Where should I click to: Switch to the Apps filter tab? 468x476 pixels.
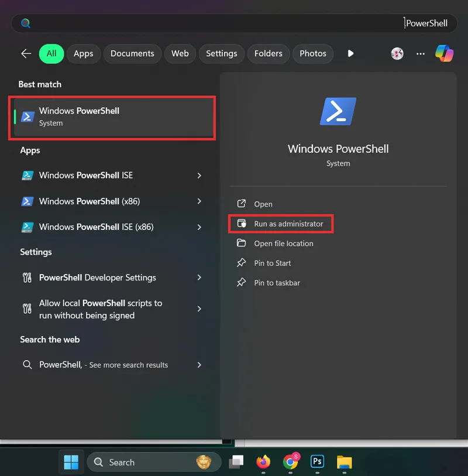pyautogui.click(x=84, y=54)
